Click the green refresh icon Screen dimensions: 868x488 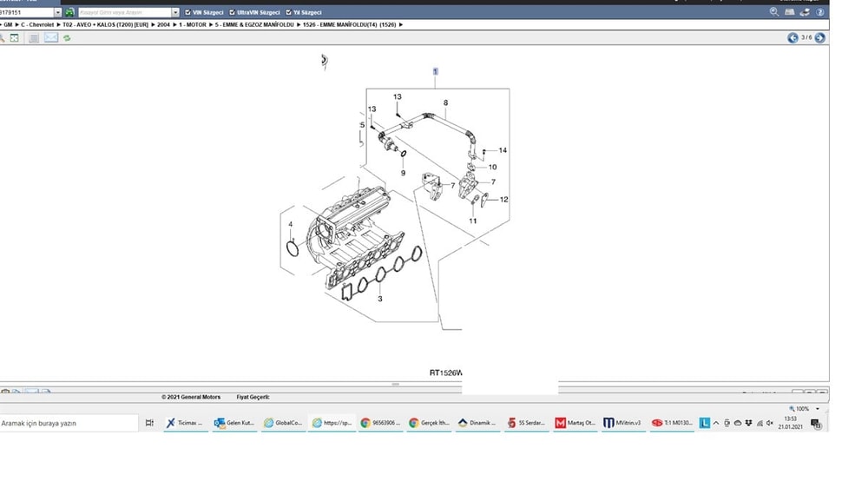pos(67,38)
